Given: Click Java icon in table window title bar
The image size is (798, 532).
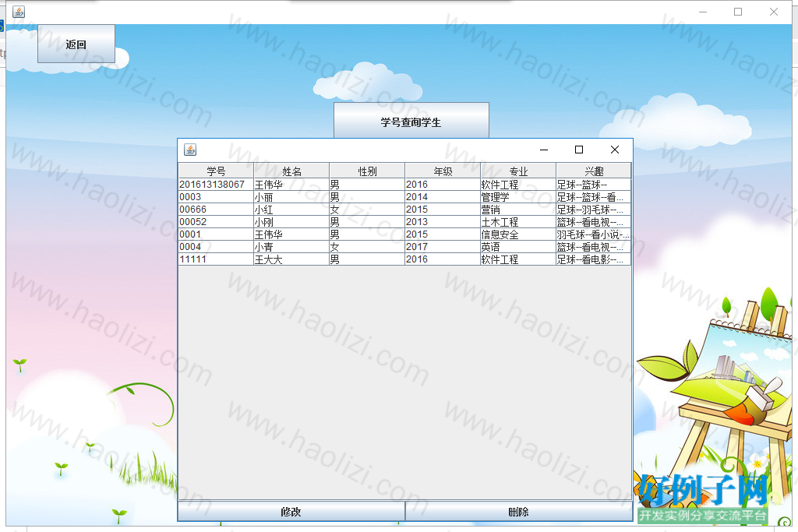Looking at the screenshot, I should [x=190, y=150].
